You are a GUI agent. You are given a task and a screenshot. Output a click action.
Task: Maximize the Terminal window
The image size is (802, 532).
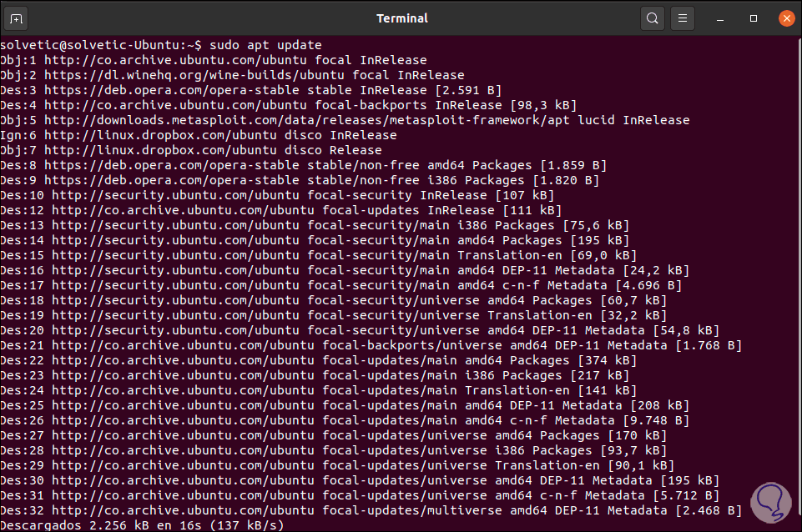pyautogui.click(x=754, y=18)
